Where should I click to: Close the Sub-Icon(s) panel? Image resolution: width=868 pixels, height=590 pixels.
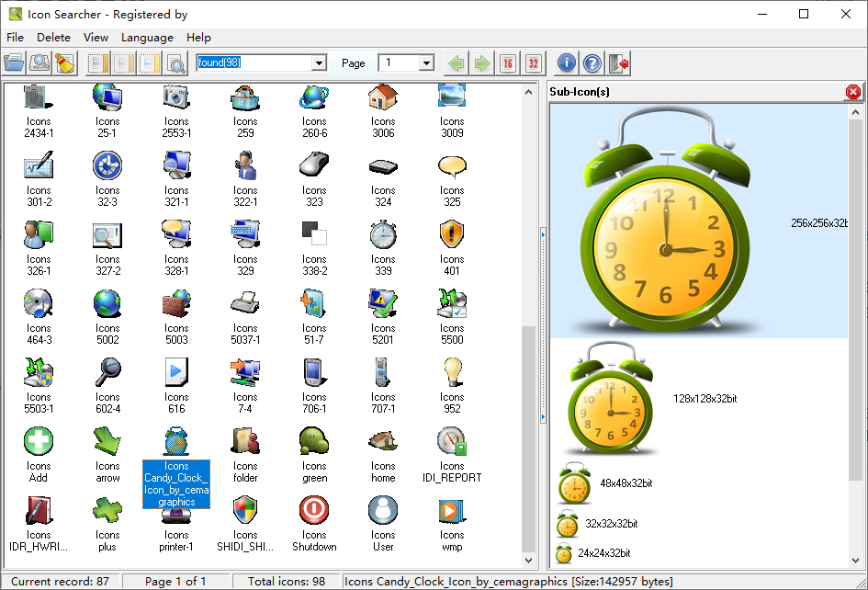click(x=853, y=91)
